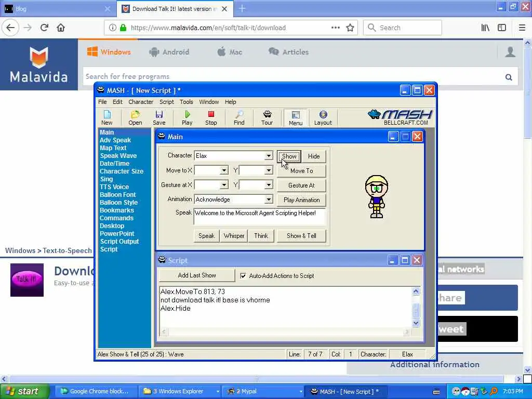Expand the Character dropdown showing Elax
Screen dimensions: 532x399
click(x=269, y=156)
